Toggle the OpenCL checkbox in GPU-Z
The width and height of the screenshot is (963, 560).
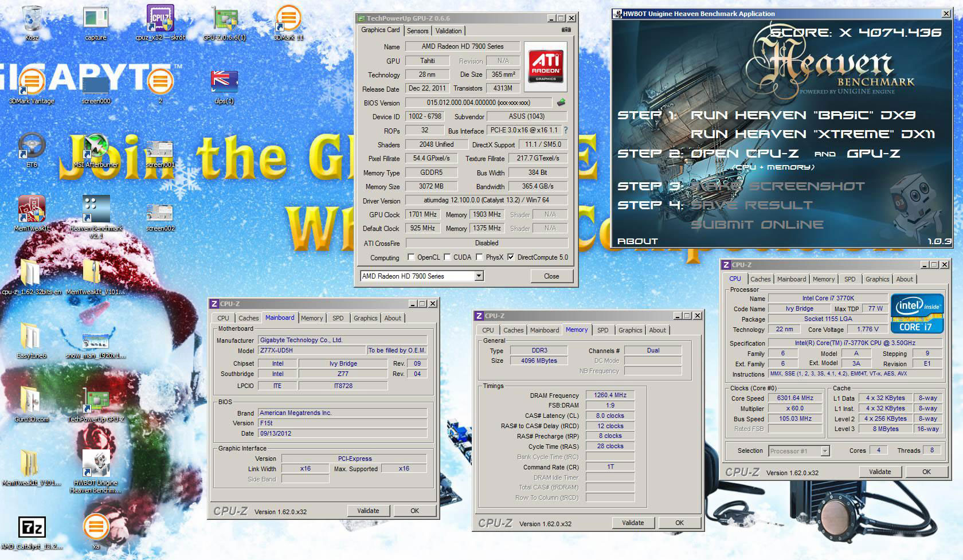(x=410, y=257)
